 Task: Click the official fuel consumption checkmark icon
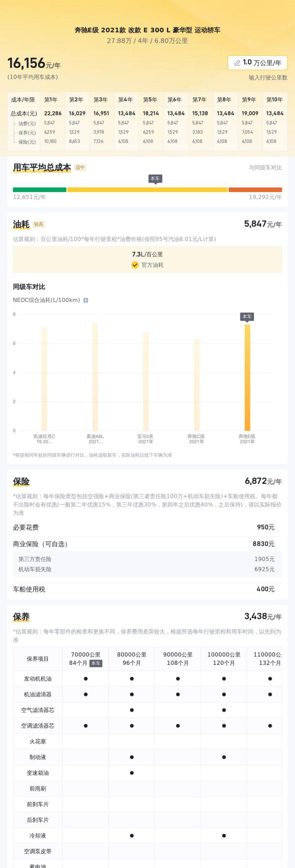135,265
